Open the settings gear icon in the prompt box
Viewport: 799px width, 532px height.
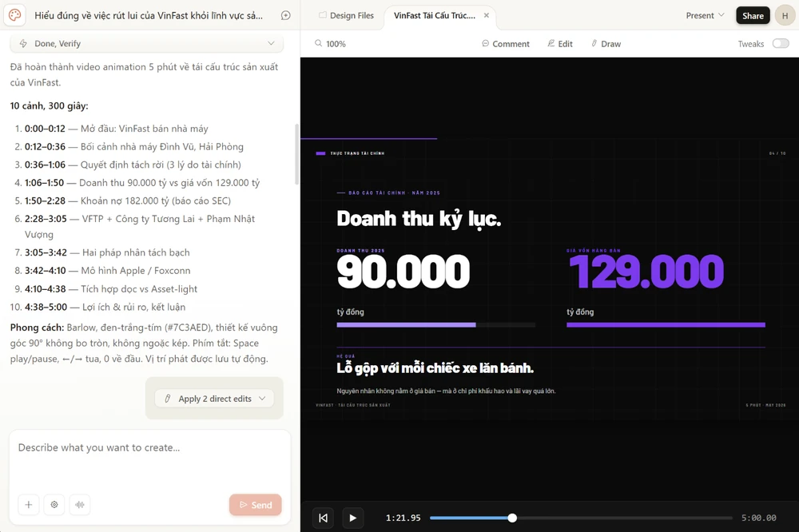(54, 505)
